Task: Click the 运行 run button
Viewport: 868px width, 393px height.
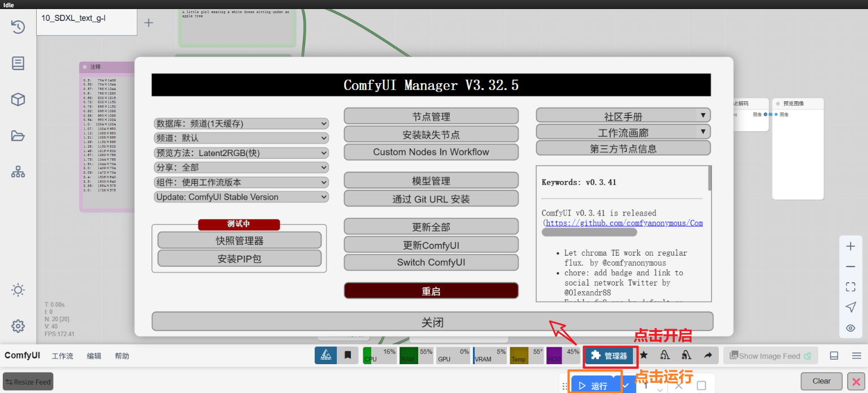Action: coord(593,386)
